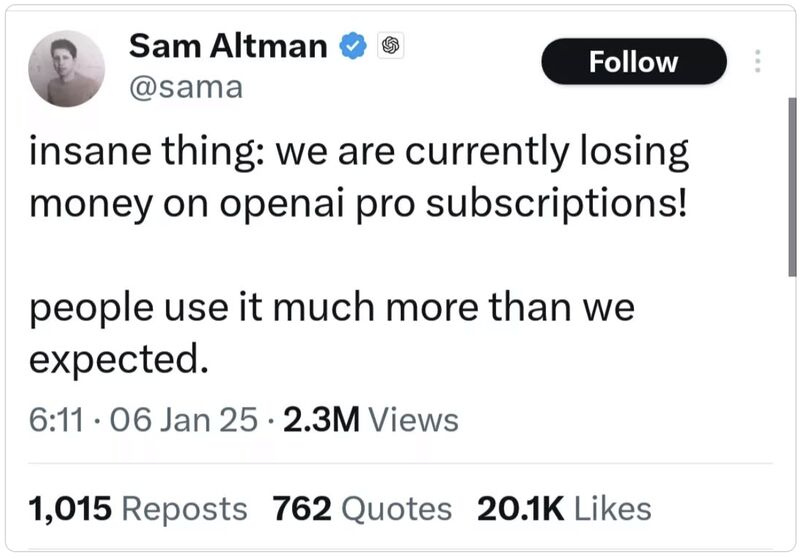Show the 1,015 Reposts list
This screenshot has width=800, height=559.
pyautogui.click(x=138, y=508)
